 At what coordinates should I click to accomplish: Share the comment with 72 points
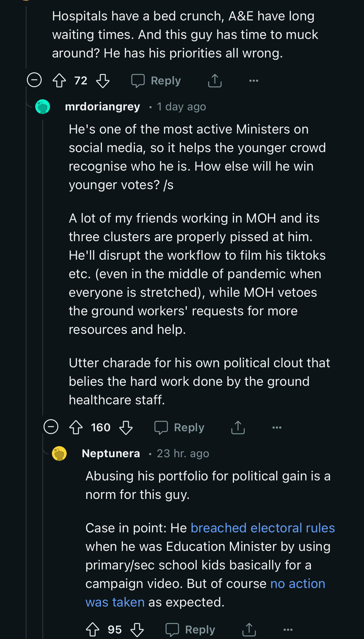215,81
